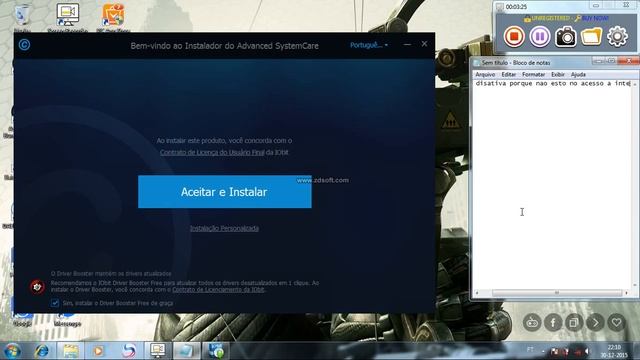Open the Exibir menu in Bloco de notas
Image resolution: width=640 pixels, height=360 pixels.
(x=558, y=75)
